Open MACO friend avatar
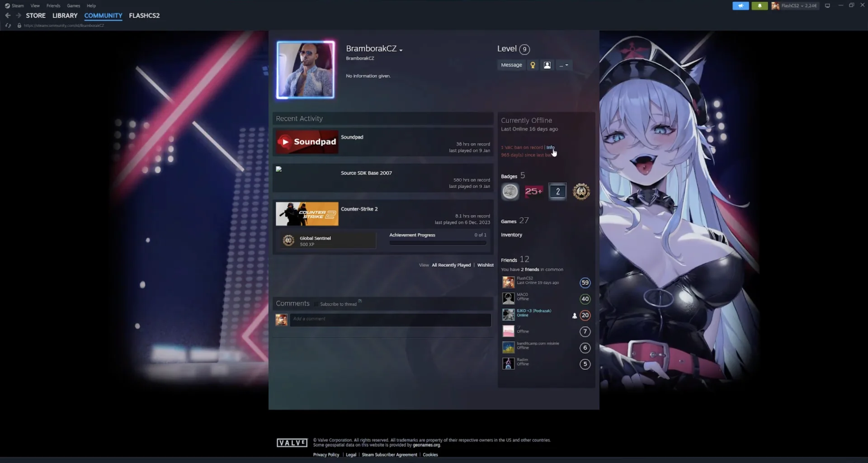868x463 pixels. pyautogui.click(x=509, y=298)
